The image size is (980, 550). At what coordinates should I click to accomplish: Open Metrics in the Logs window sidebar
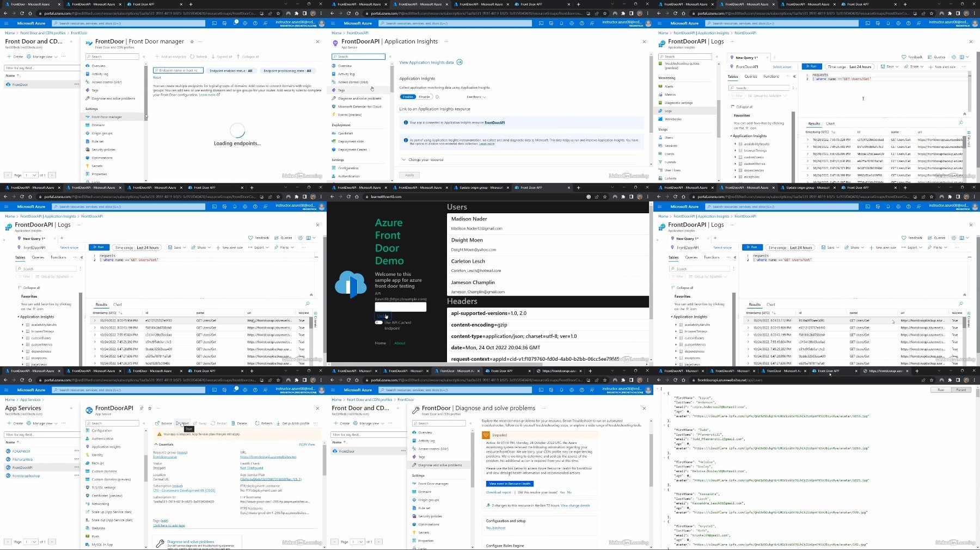(x=670, y=95)
